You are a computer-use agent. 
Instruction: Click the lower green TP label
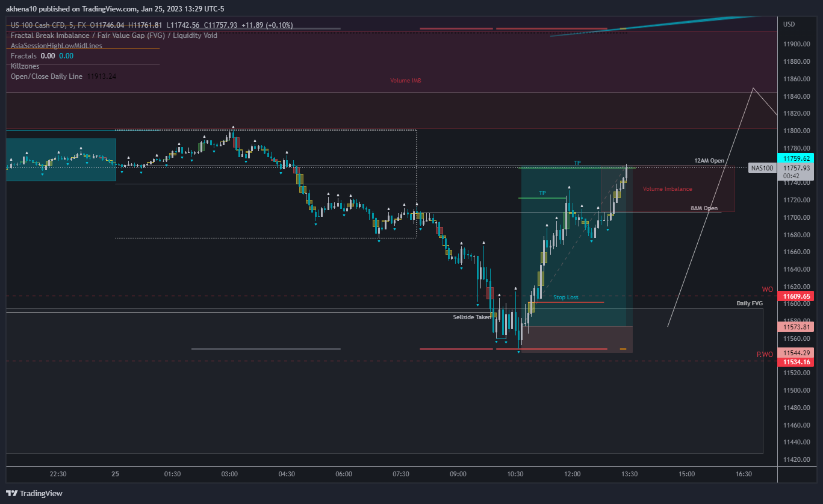[542, 193]
